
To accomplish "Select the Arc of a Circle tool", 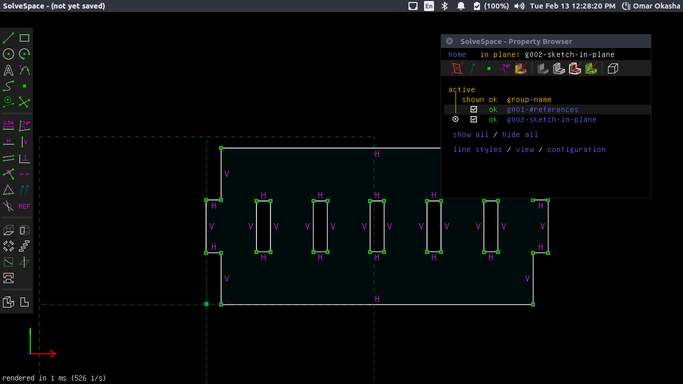I will (24, 54).
